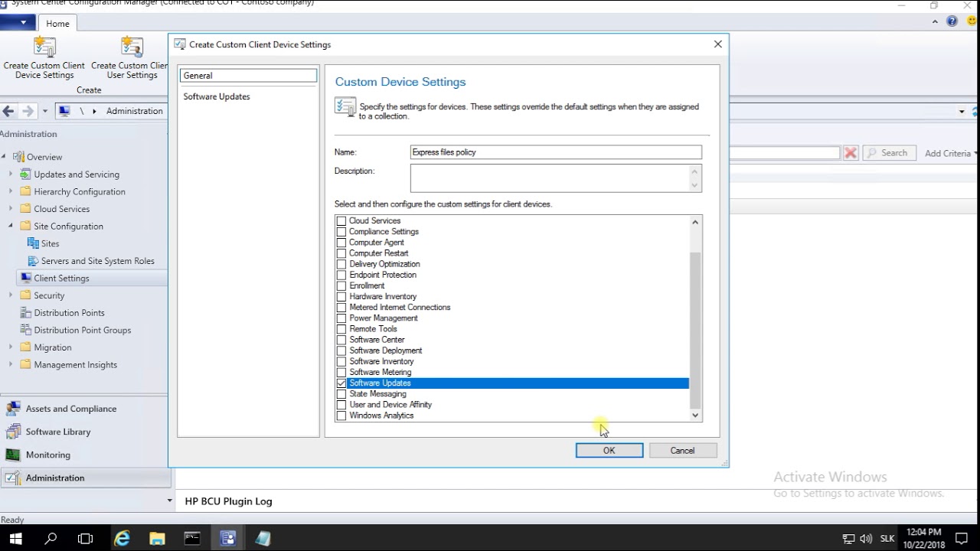This screenshot has height=551, width=980.
Task: Open File Explorer from taskbar
Action: (157, 538)
